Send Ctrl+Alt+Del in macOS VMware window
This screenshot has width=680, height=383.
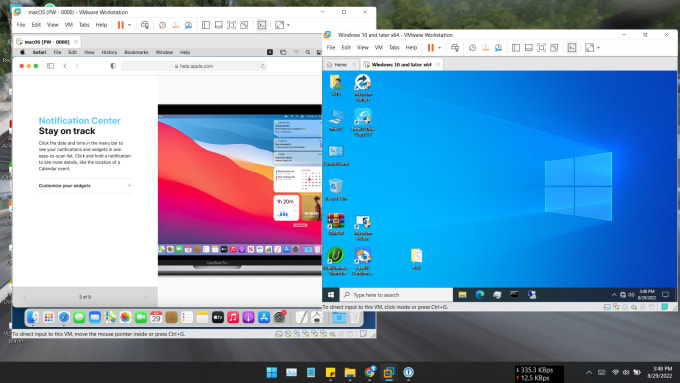click(x=145, y=25)
